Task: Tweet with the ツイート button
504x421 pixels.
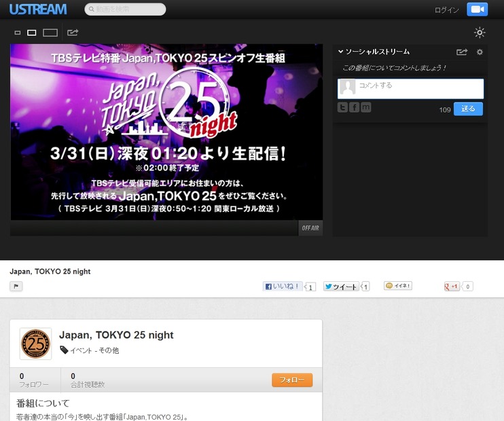Action: pos(341,287)
